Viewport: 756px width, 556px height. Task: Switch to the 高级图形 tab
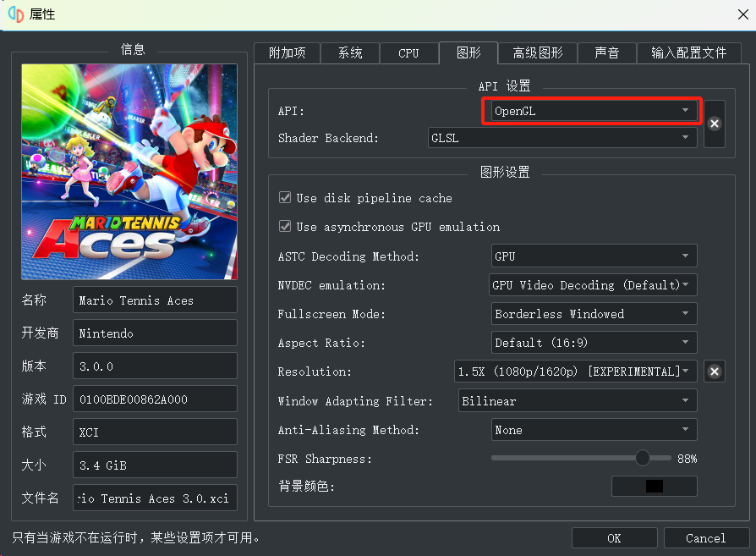tap(537, 53)
